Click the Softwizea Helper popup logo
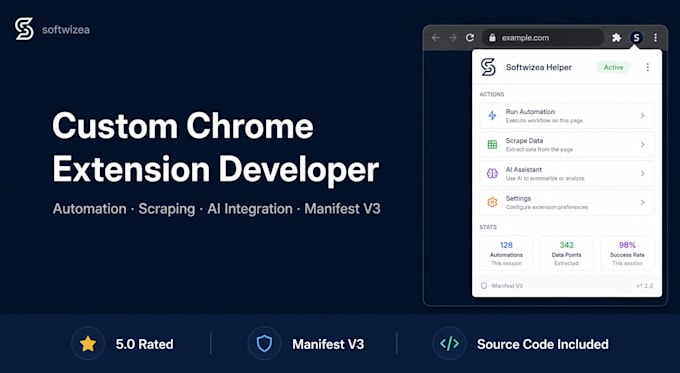This screenshot has height=373, width=680. click(x=488, y=67)
